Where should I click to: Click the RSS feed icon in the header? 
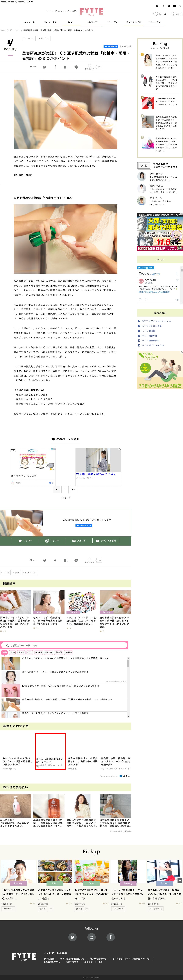coord(180,6)
